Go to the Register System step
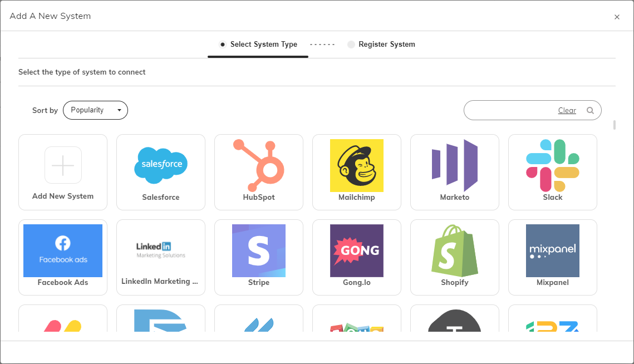The image size is (634, 364). 381,44
